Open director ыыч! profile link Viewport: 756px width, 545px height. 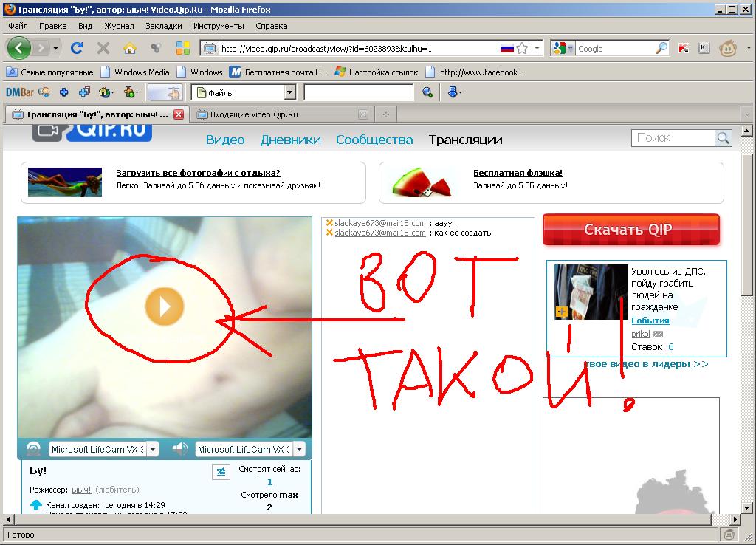(81, 490)
